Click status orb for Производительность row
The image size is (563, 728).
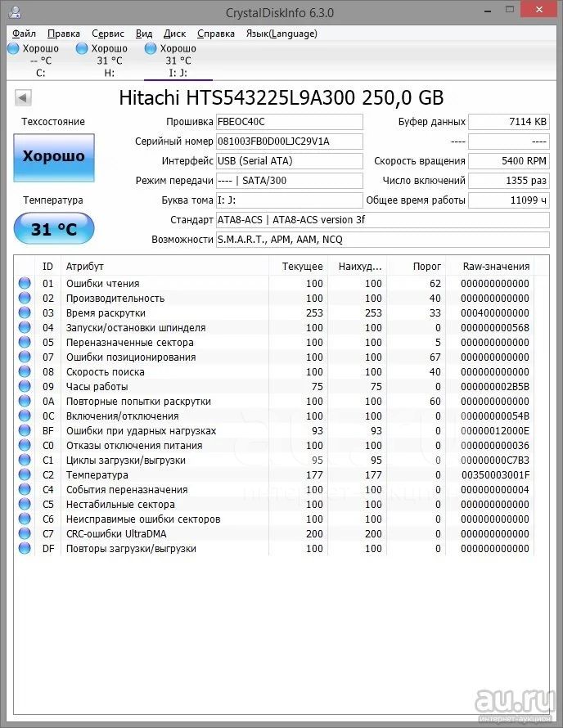(x=25, y=298)
